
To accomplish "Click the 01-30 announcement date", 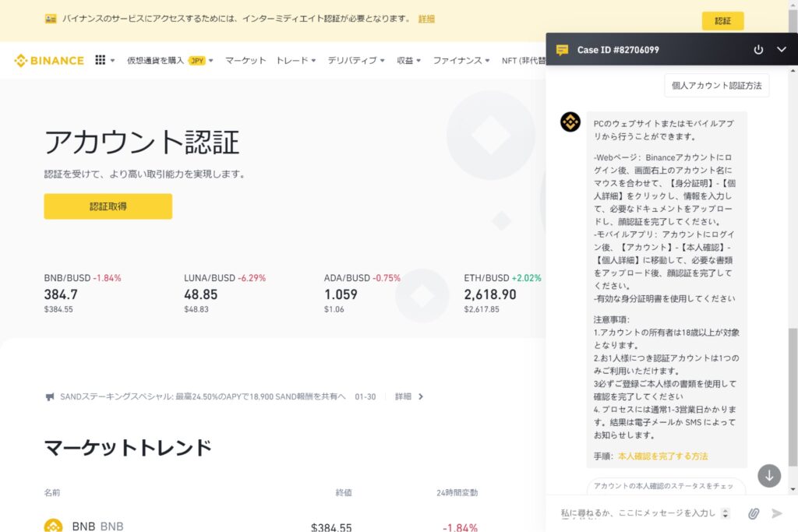I will click(x=365, y=396).
